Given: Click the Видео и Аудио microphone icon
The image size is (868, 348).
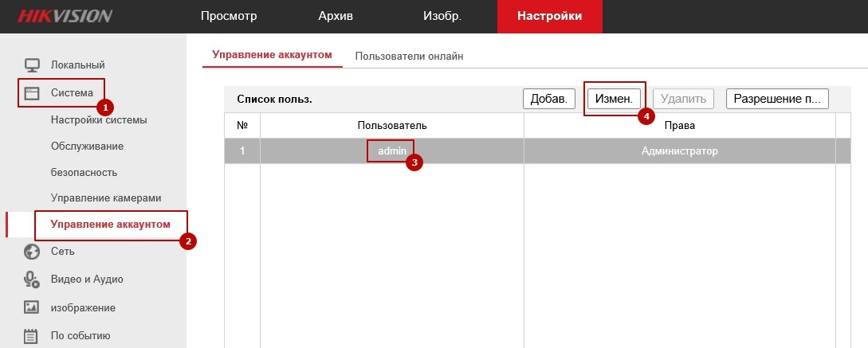Looking at the screenshot, I should click(x=32, y=280).
